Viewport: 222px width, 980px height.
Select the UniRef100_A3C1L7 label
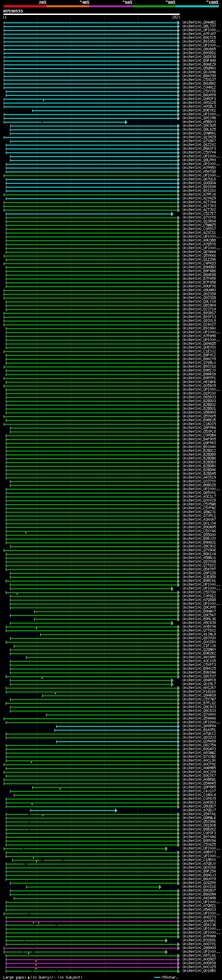[x=199, y=496]
